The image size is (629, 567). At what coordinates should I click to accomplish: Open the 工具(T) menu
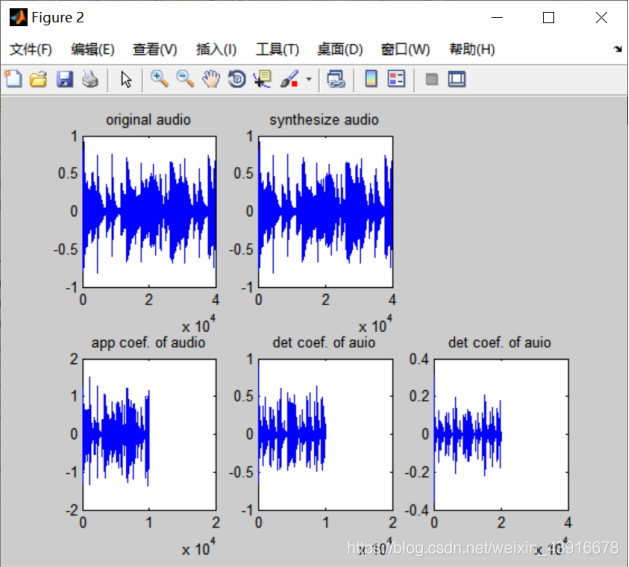(x=278, y=50)
